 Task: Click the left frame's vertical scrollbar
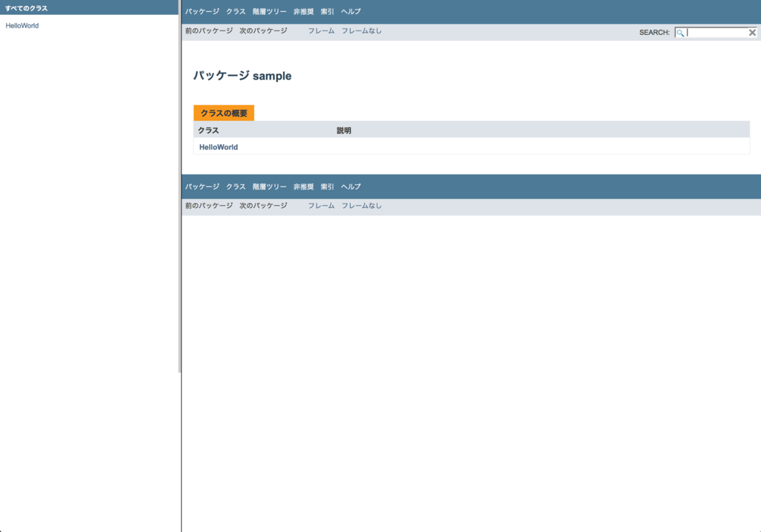pyautogui.click(x=180, y=186)
